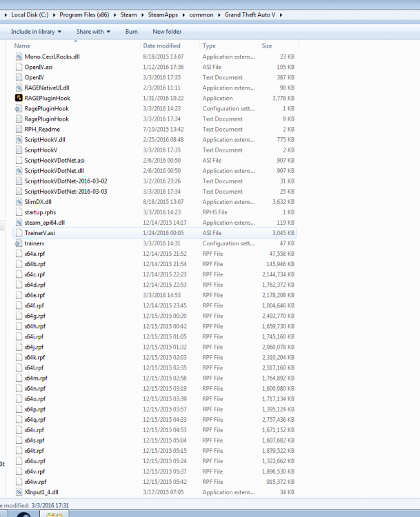Click the TrainerV.asi file icon
This screenshot has width=420, height=517.
click(19, 233)
